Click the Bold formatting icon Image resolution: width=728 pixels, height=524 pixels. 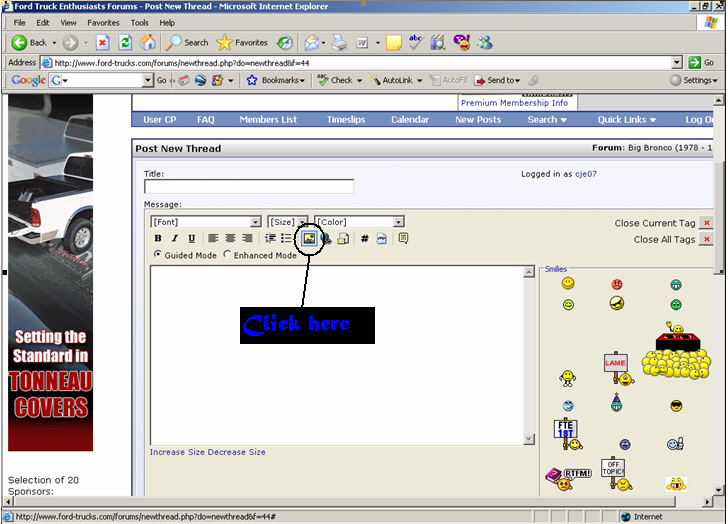tap(158, 239)
